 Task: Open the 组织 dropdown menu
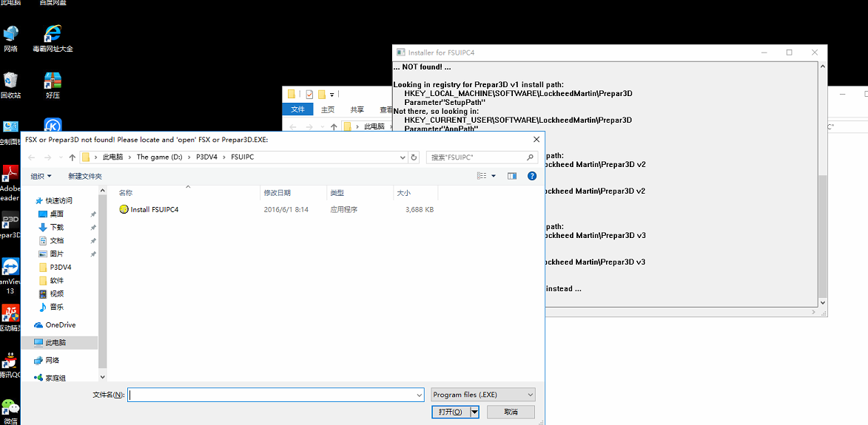point(41,176)
